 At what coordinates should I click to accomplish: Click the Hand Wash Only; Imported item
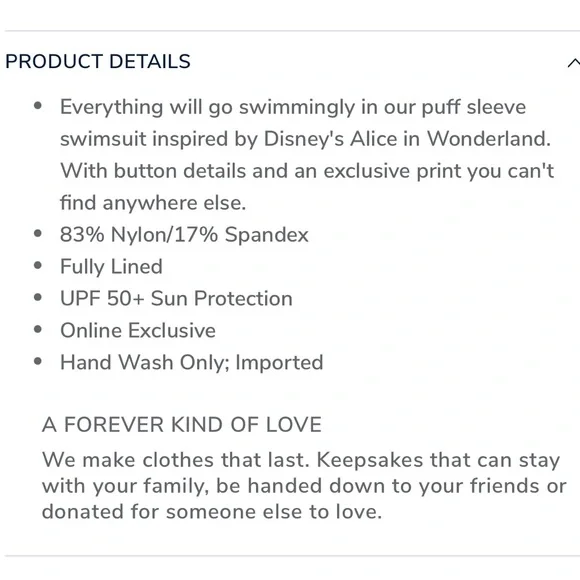(x=192, y=362)
